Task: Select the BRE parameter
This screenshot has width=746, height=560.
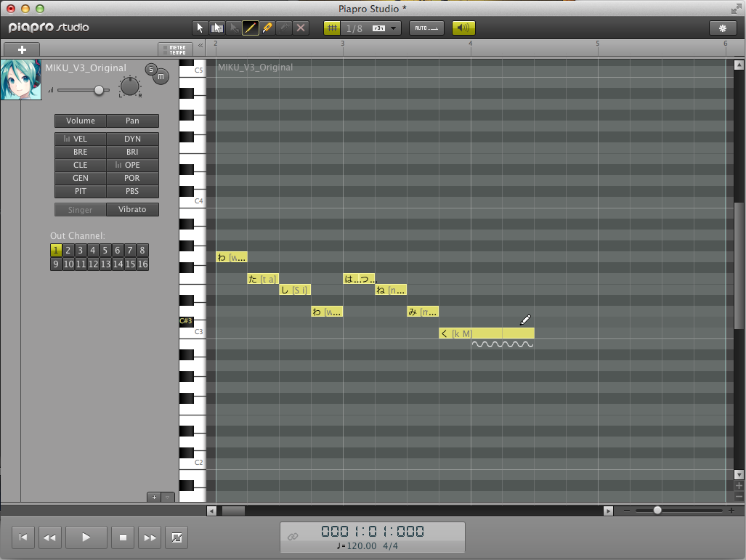Action: point(81,152)
